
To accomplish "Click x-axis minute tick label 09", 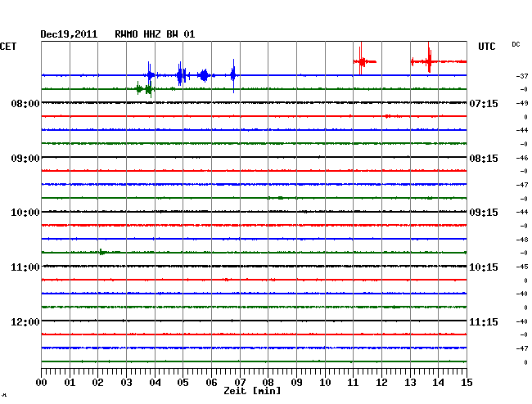I will click(x=296, y=382).
